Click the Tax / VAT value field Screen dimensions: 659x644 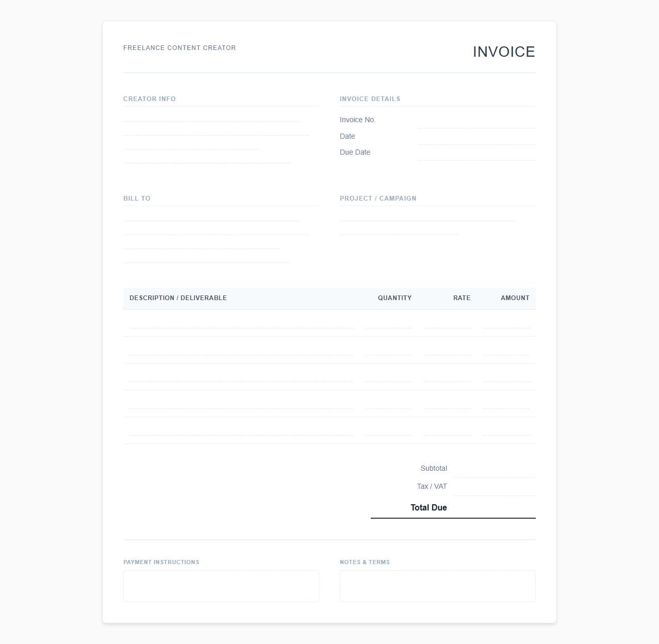click(x=495, y=488)
